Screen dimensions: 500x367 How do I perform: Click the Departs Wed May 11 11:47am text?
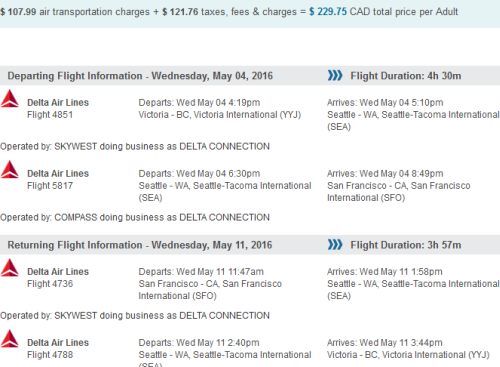click(x=201, y=272)
